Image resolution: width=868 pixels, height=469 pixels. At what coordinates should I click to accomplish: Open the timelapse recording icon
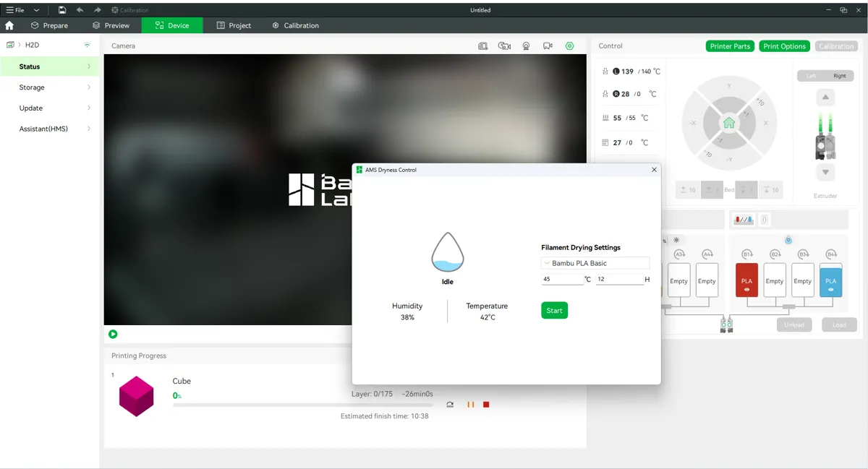tap(505, 46)
